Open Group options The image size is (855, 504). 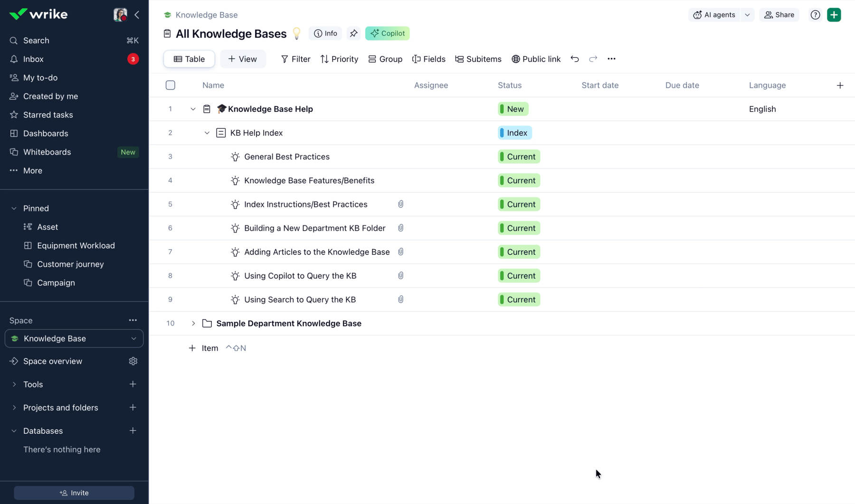(385, 59)
